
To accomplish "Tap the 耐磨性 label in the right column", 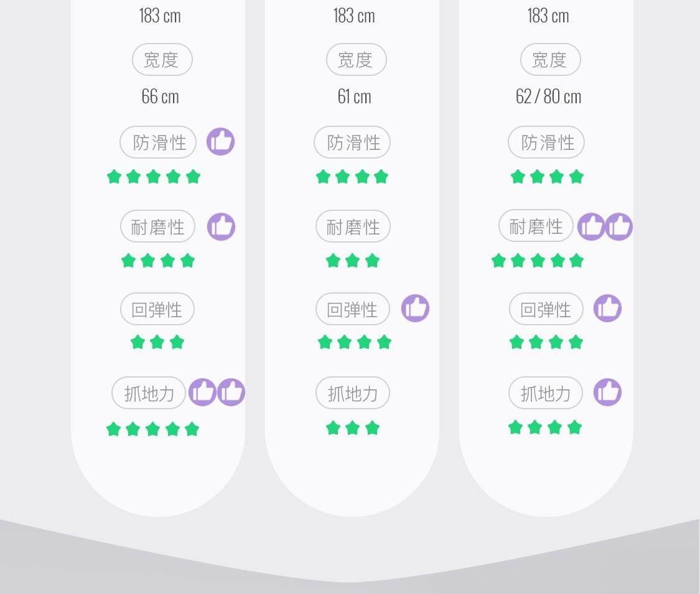I will coord(536,226).
